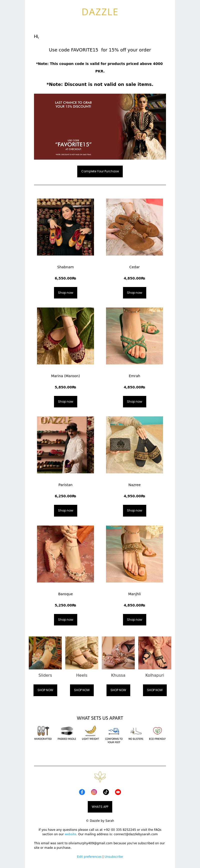Image resolution: width=200 pixels, height=868 pixels.
Task: Click the Handcrafted feature icon
Action: click(x=43, y=731)
